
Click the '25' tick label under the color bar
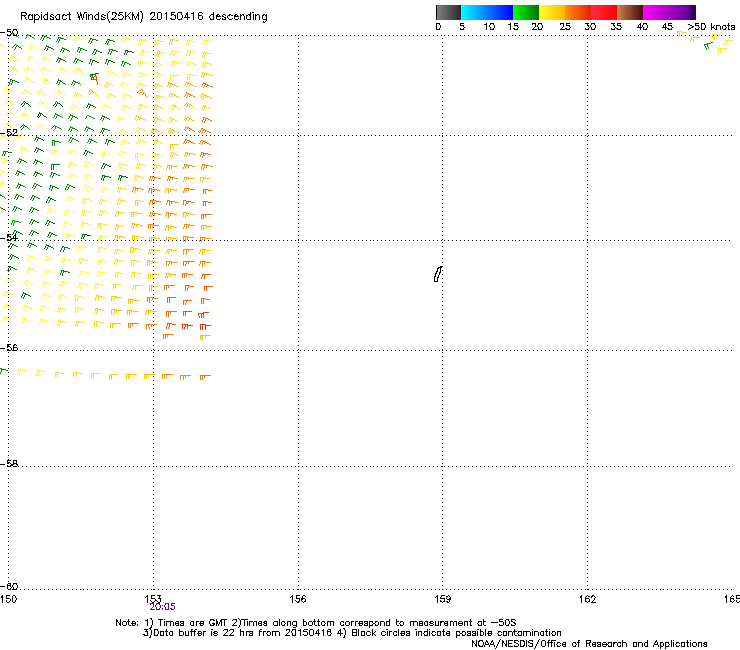(565, 27)
